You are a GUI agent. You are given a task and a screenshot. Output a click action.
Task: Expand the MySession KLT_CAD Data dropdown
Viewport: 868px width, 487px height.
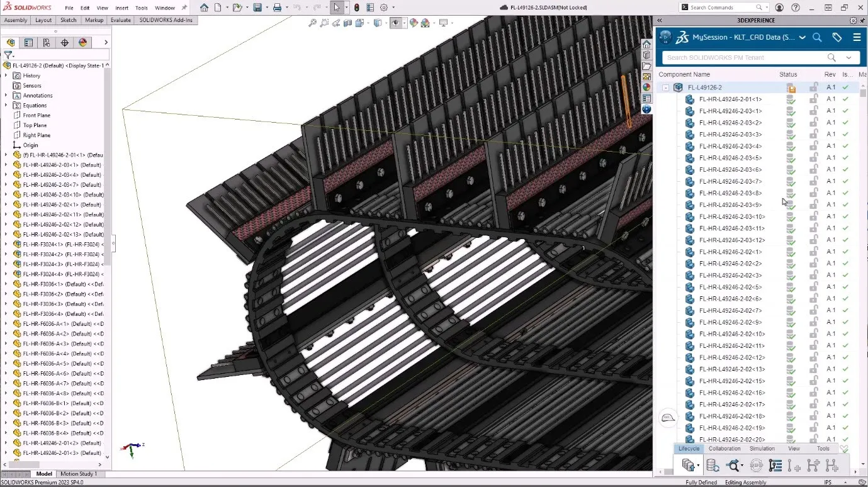coord(803,37)
